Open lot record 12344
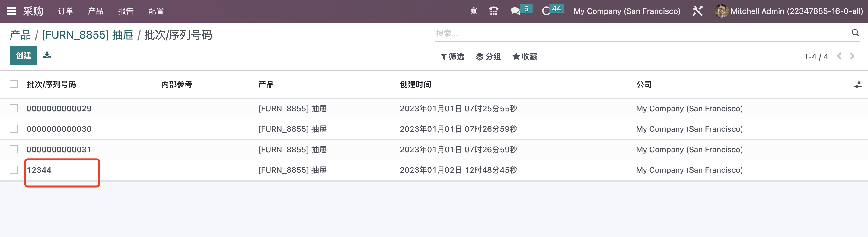 (39, 170)
